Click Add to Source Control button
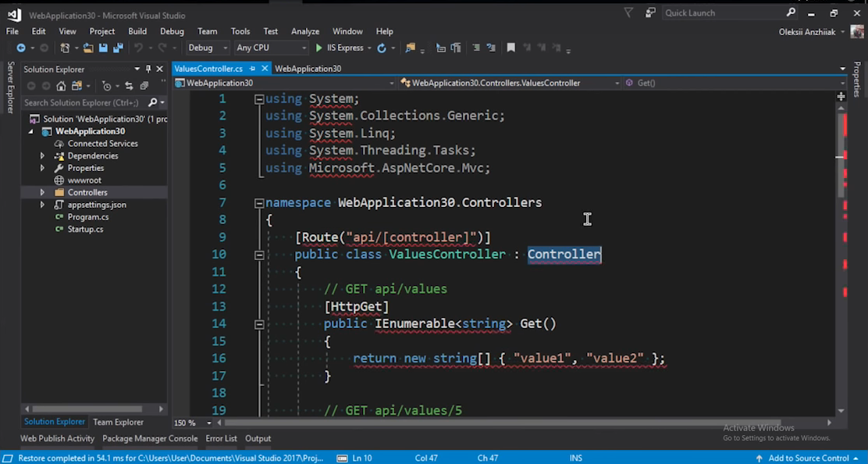Viewport: 868px width, 464px height. 808,458
